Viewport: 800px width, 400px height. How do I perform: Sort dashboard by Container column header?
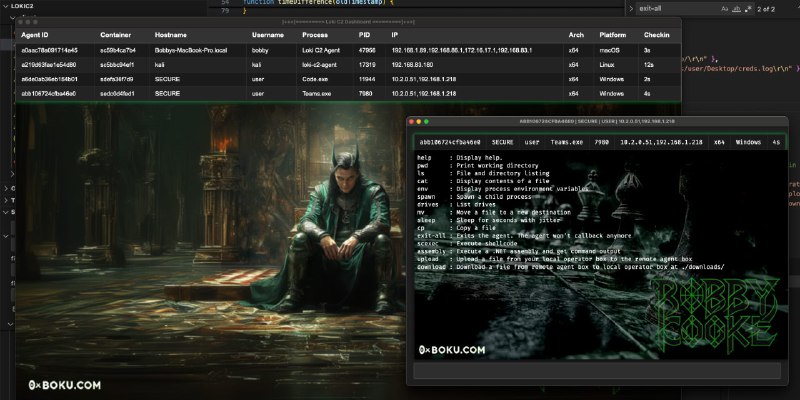tap(115, 35)
